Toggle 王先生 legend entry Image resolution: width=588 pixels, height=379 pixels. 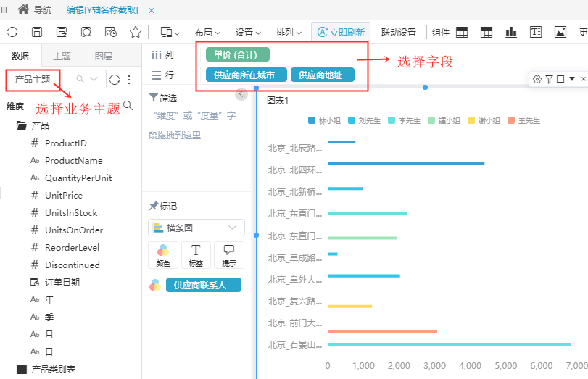(x=524, y=121)
